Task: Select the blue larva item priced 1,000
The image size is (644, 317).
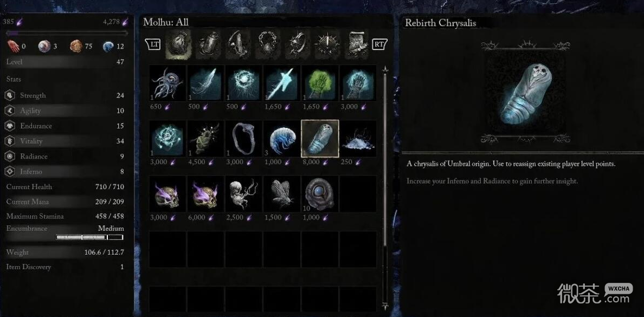Action: tap(282, 138)
